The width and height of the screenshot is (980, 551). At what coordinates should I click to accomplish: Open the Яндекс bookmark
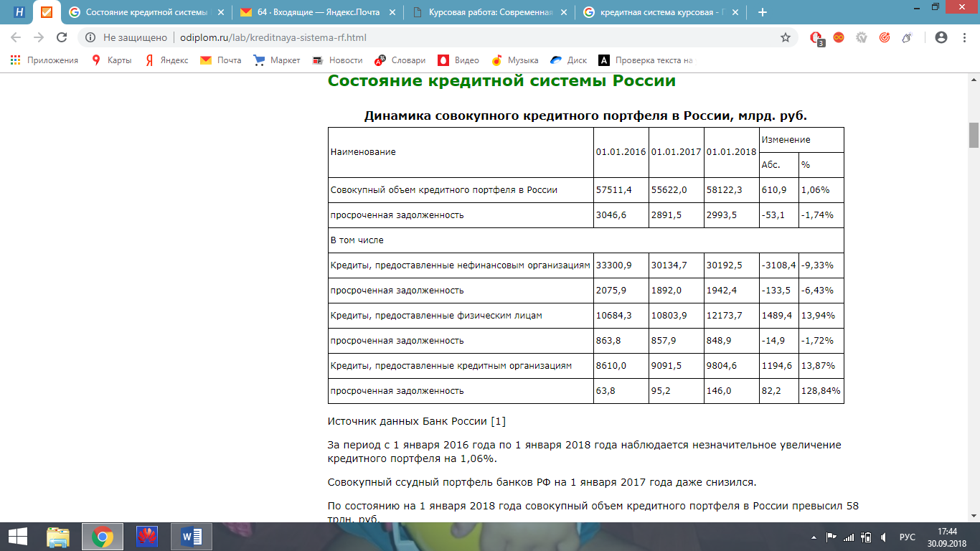166,60
